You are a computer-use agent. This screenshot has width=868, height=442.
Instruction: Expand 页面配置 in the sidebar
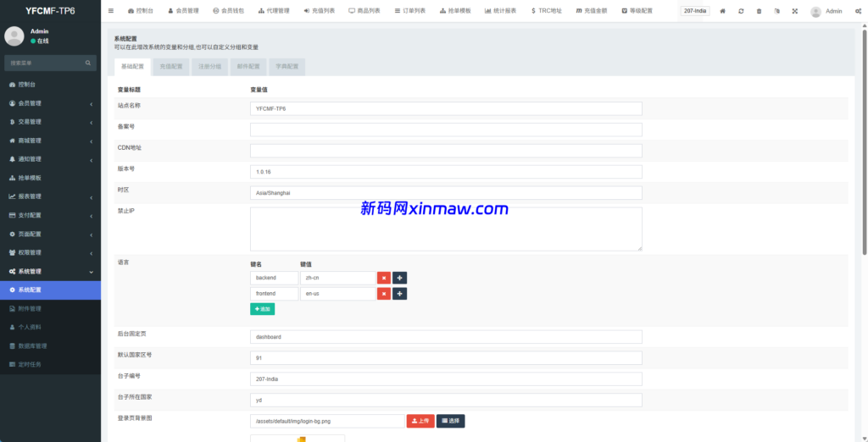tap(50, 234)
